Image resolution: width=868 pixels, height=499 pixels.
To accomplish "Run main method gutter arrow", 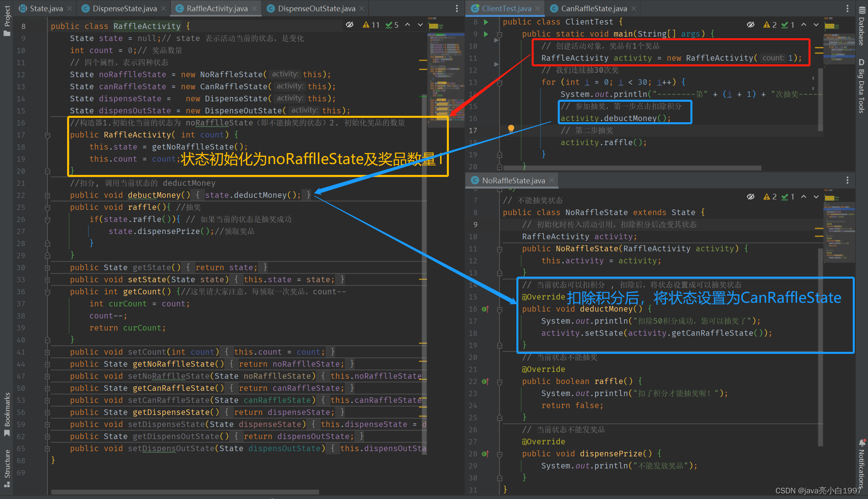I will [486, 34].
